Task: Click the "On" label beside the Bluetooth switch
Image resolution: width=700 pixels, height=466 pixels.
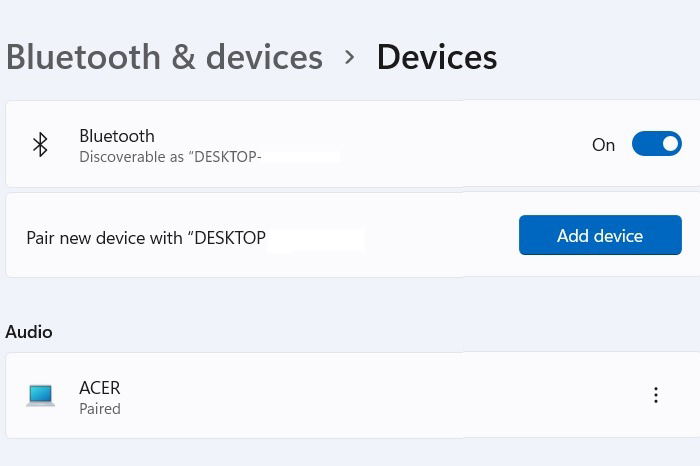Action: click(603, 145)
